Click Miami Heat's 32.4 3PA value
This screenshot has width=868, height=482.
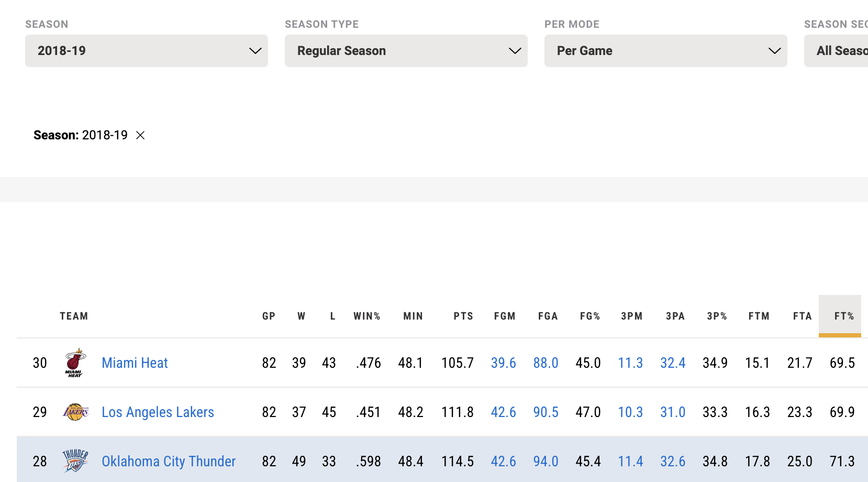click(673, 363)
